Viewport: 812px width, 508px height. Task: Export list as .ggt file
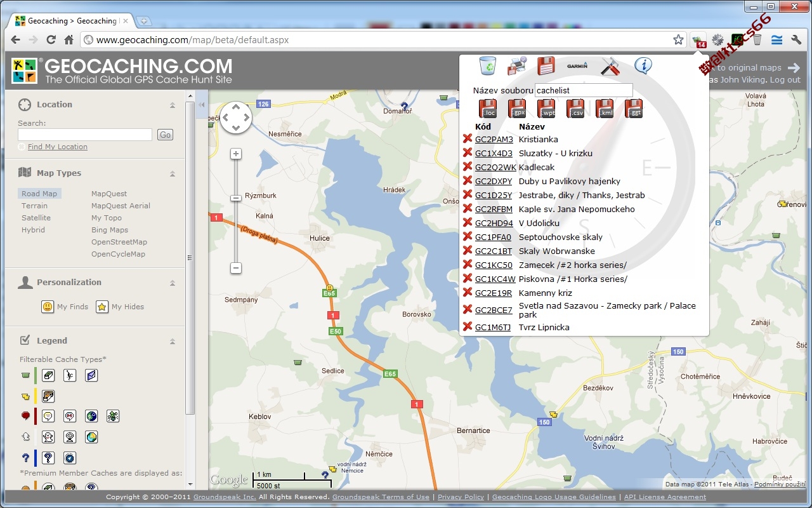(x=634, y=109)
